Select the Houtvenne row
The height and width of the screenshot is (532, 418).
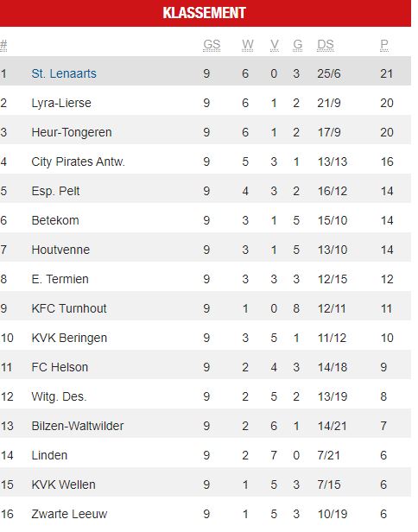point(206,250)
